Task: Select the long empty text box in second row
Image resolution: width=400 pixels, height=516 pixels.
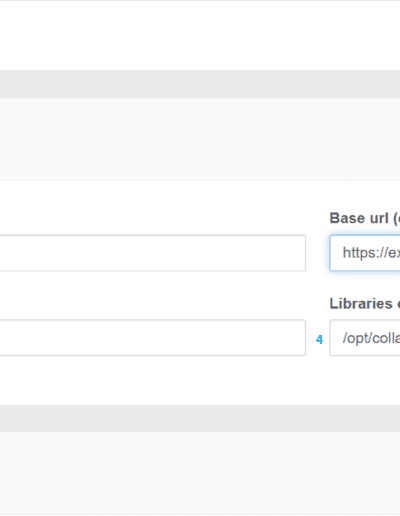Action: tap(153, 338)
